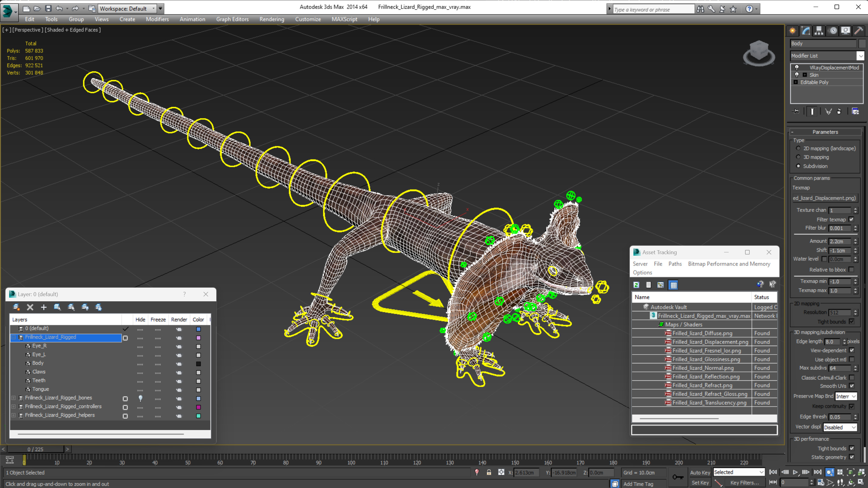Toggle Static geometry checkbox
868x488 pixels.
(x=852, y=457)
